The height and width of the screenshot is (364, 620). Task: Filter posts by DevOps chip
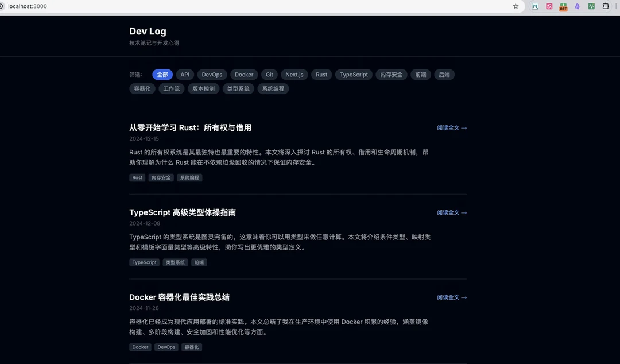coord(212,75)
